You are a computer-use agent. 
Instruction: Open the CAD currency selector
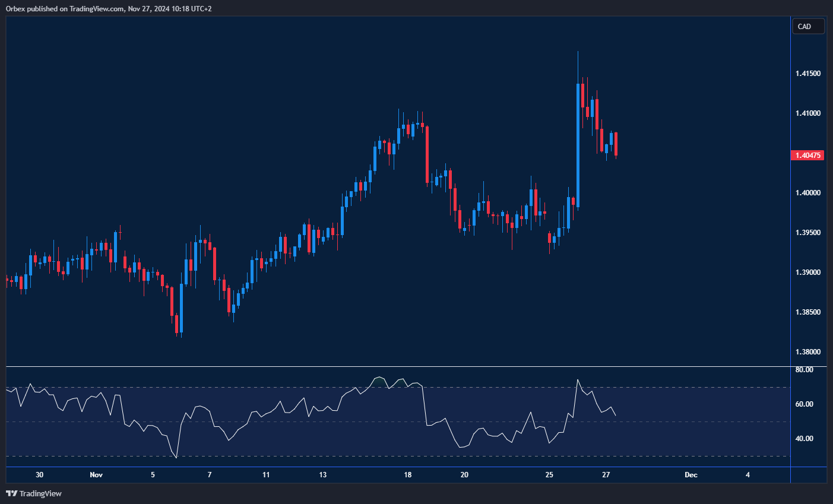808,26
